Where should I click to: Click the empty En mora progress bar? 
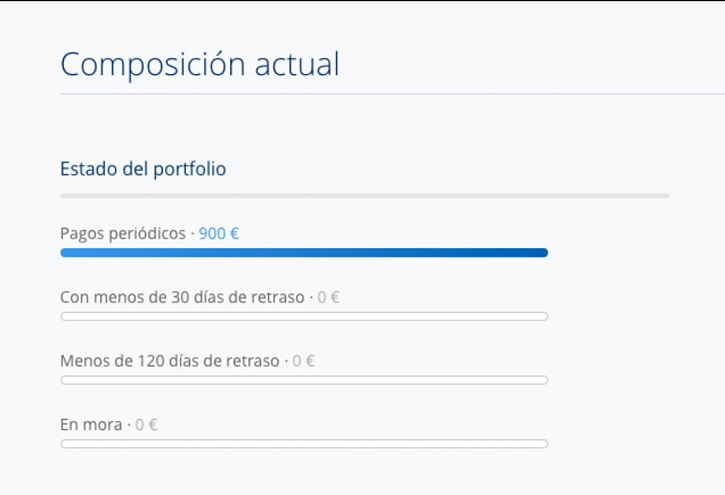pyautogui.click(x=304, y=443)
